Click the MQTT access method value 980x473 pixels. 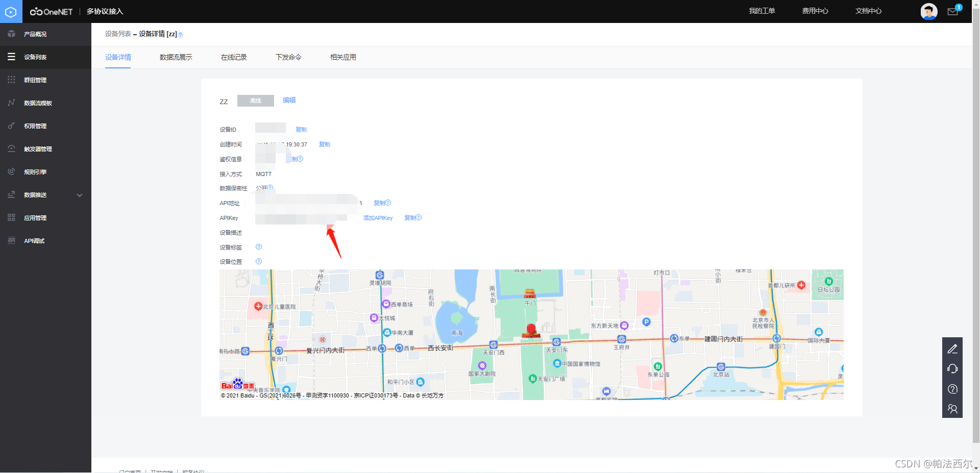(264, 174)
